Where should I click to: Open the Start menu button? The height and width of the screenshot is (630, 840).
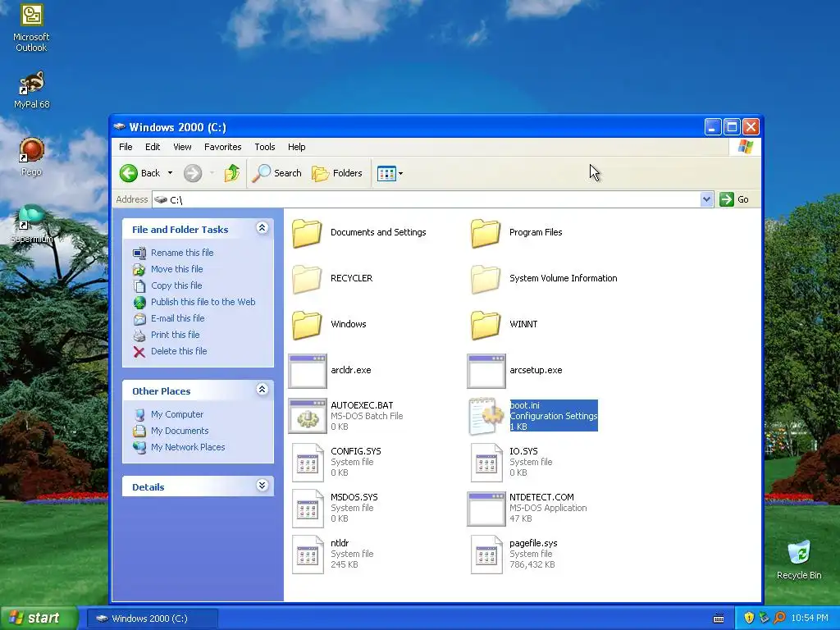tap(39, 618)
